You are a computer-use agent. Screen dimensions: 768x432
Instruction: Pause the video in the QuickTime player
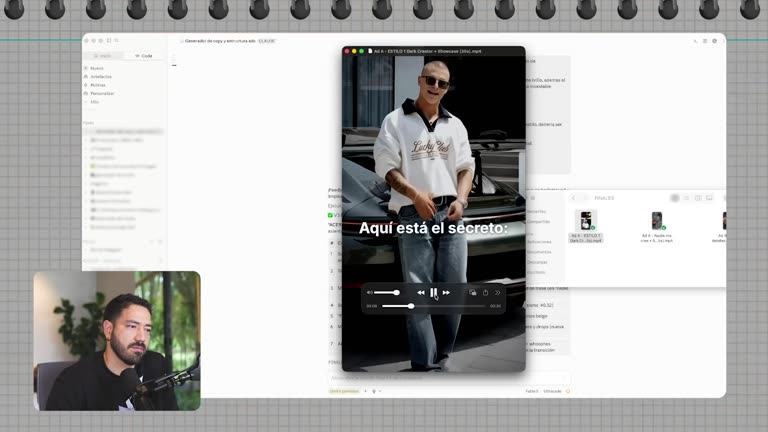pyautogui.click(x=433, y=292)
